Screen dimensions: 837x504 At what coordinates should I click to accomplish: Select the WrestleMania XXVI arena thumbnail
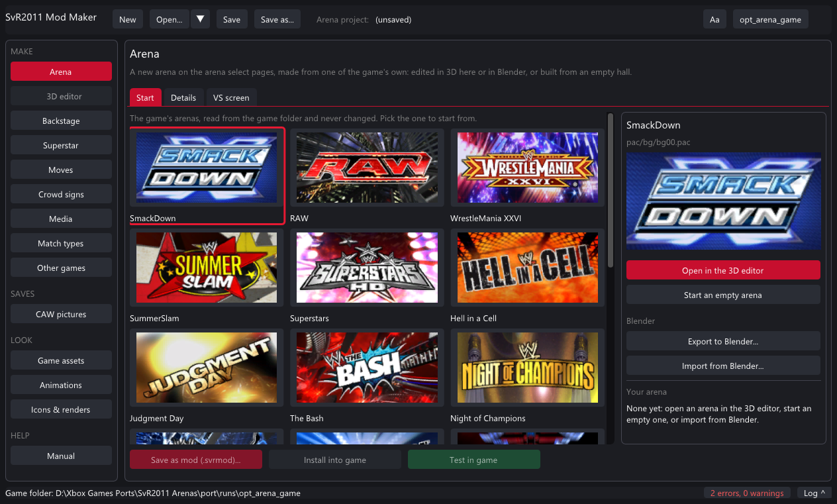point(527,168)
